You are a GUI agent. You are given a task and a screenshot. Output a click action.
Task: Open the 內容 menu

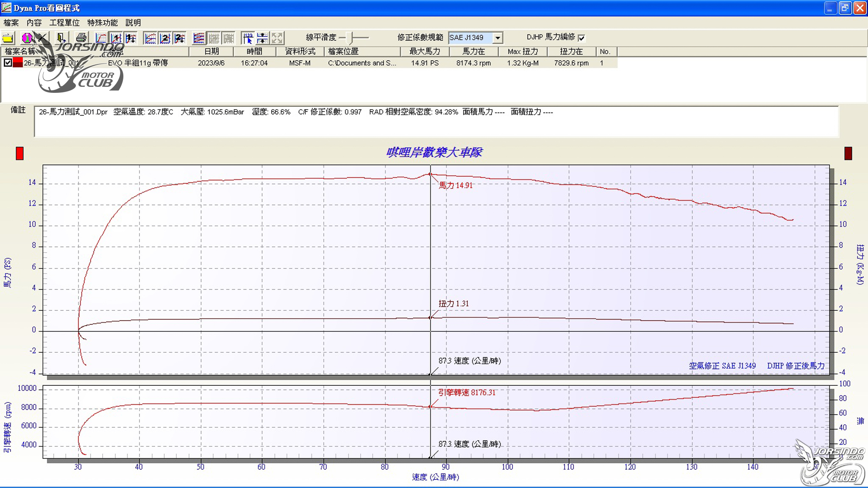[x=34, y=22]
